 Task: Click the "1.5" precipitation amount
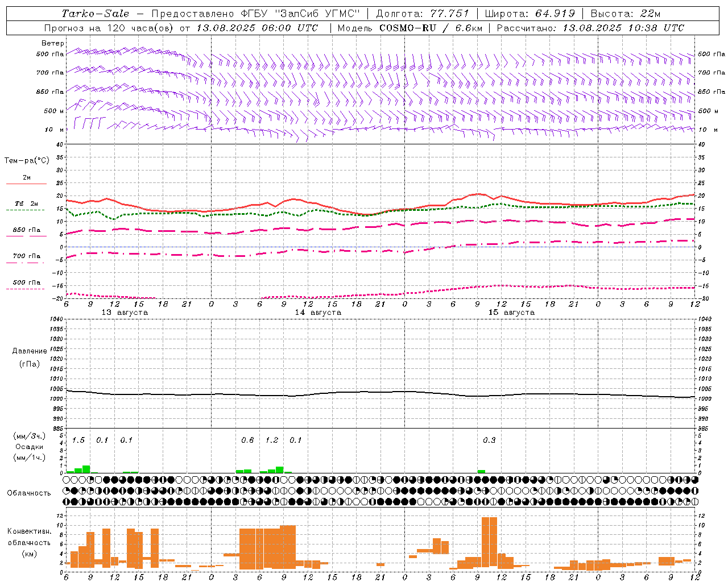[78, 440]
